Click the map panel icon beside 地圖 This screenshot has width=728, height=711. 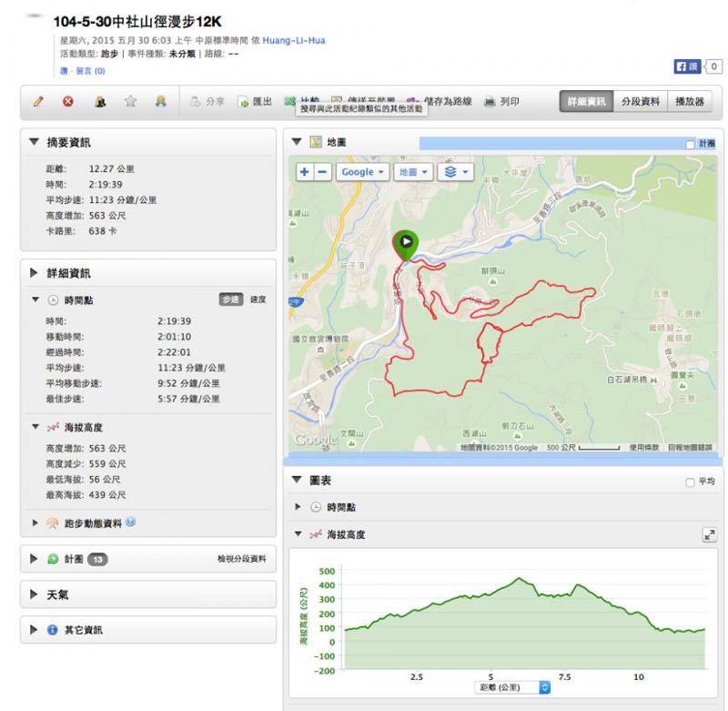point(316,142)
